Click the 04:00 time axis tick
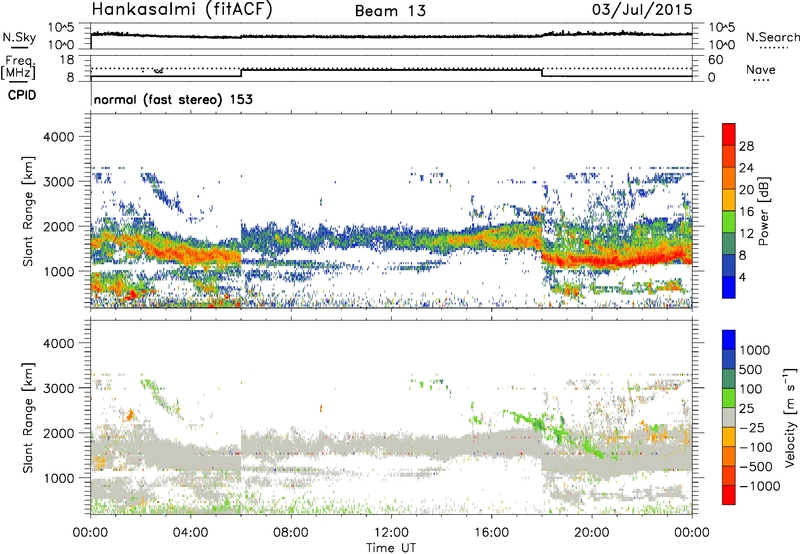The height and width of the screenshot is (554, 800). pos(190,533)
